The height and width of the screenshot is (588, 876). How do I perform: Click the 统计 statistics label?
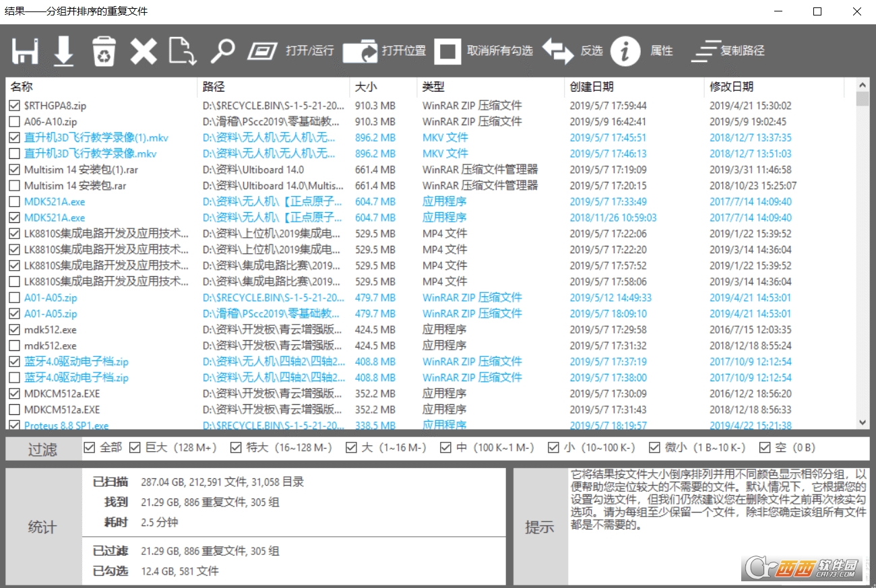[x=42, y=527]
